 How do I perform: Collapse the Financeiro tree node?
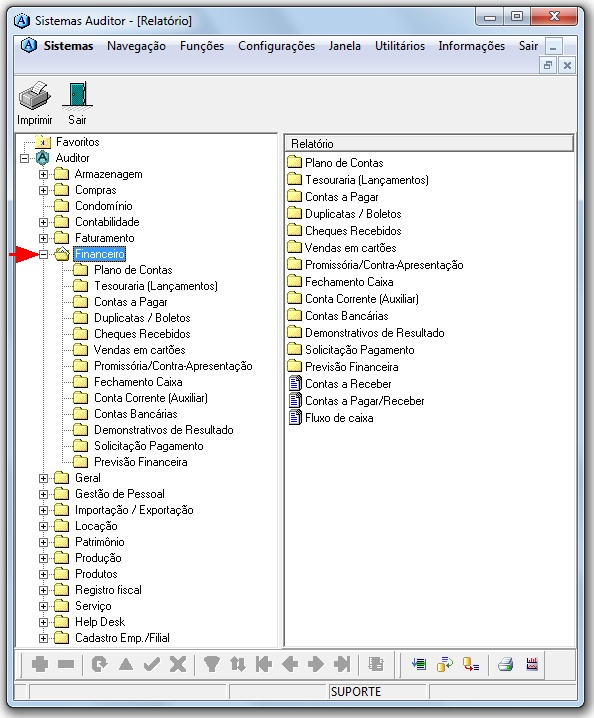pos(44,254)
